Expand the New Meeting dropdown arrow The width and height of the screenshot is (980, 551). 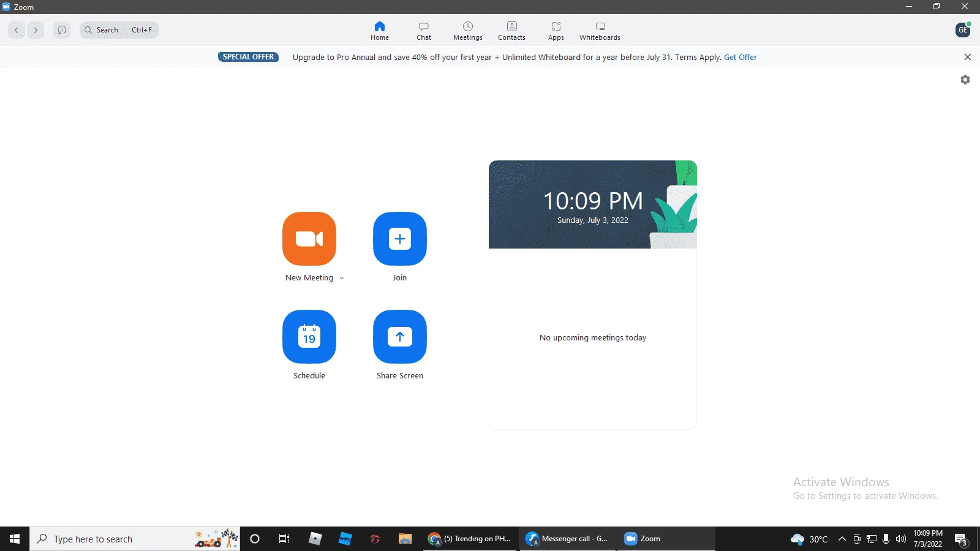pyautogui.click(x=342, y=278)
